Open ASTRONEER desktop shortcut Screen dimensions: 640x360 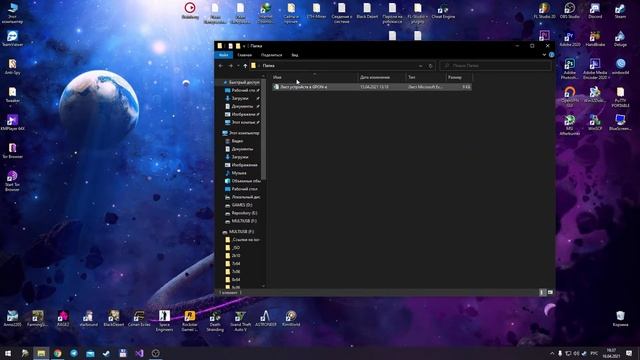tap(265, 318)
